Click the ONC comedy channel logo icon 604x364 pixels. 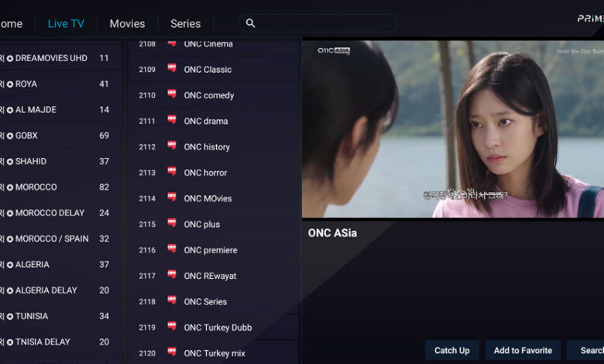coord(172,94)
